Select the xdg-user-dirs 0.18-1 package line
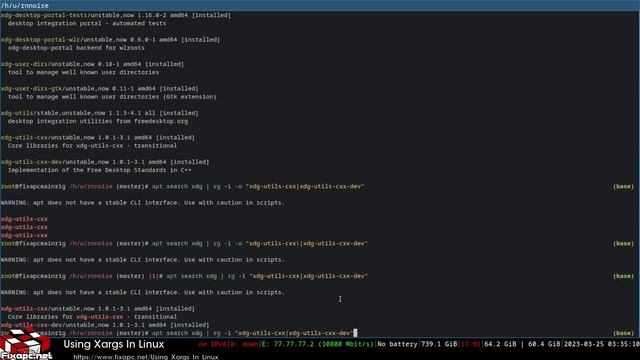Image resolution: width=640 pixels, height=360 pixels. pyautogui.click(x=92, y=64)
